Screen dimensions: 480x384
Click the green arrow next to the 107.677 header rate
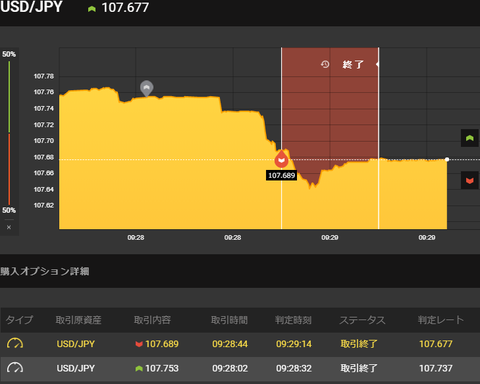coord(92,9)
